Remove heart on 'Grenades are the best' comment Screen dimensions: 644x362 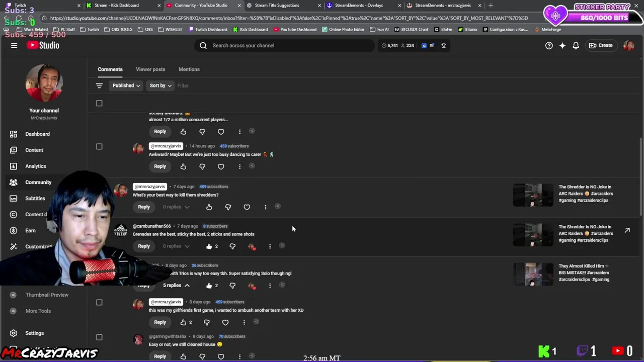[252, 246]
